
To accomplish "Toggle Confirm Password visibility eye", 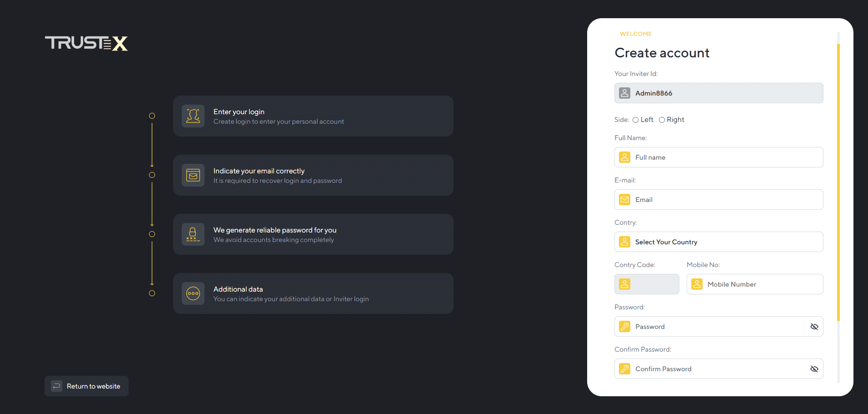I will 814,369.
